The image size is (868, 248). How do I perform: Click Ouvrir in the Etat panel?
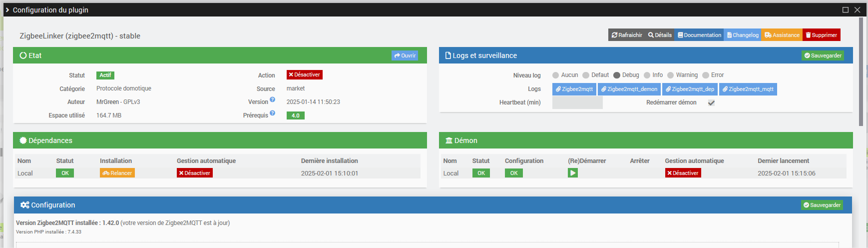point(405,55)
